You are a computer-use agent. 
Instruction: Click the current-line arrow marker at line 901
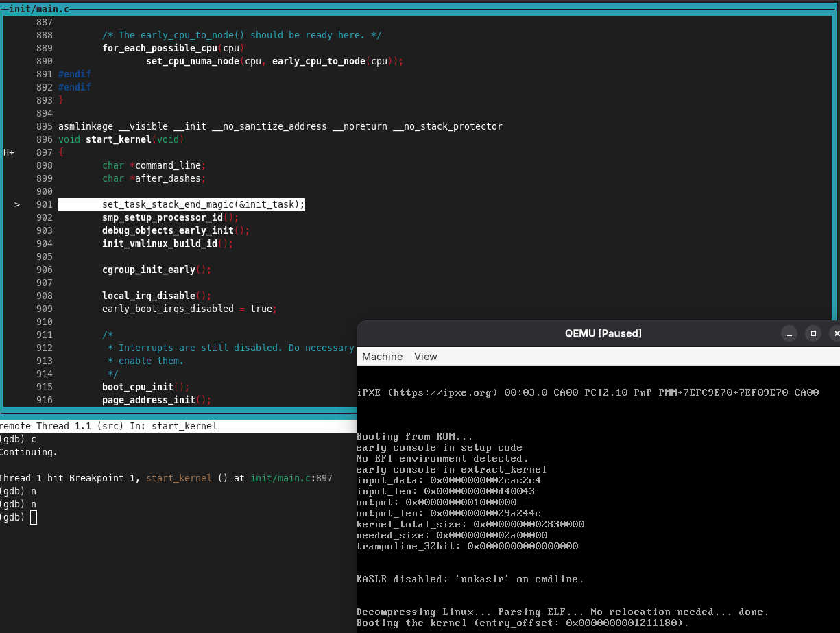(x=17, y=204)
